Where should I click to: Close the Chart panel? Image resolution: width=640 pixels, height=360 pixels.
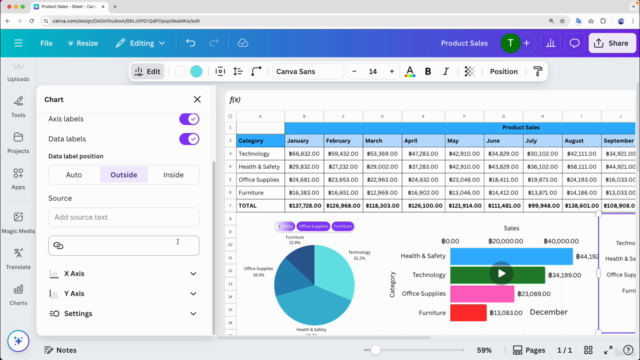pos(197,99)
